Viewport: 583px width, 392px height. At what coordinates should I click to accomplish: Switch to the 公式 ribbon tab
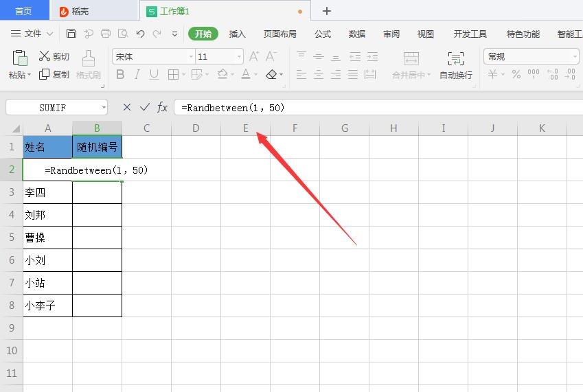click(322, 34)
